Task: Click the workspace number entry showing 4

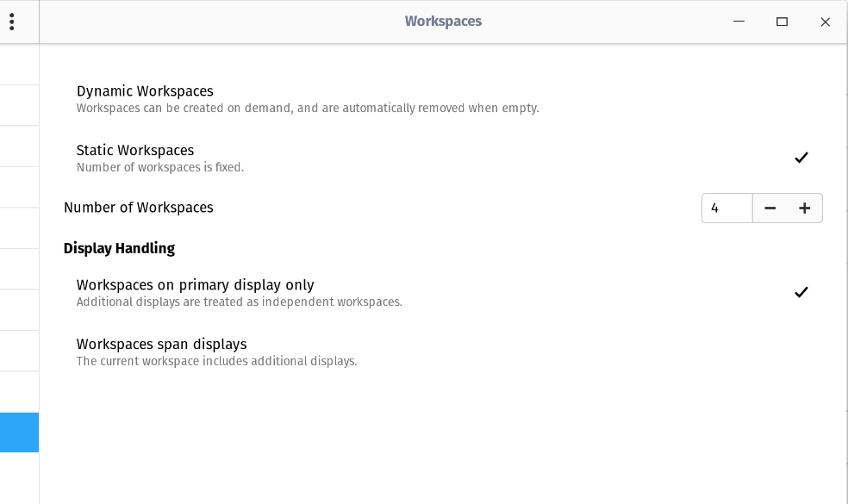Action: 726,208
